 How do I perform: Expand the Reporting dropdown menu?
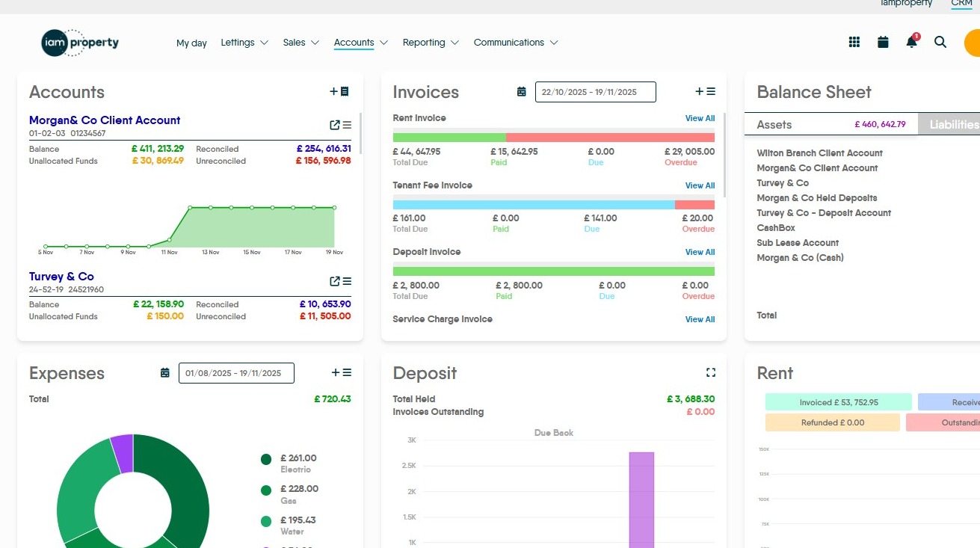point(431,43)
